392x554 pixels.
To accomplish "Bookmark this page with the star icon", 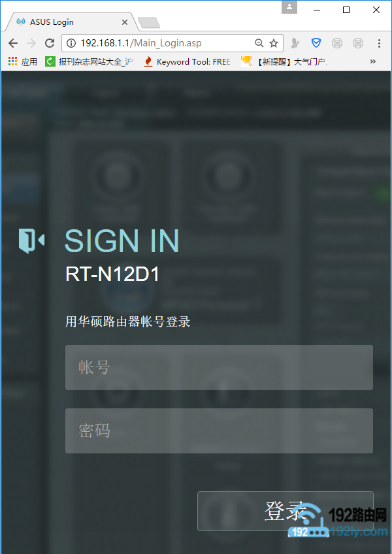I will 274,43.
